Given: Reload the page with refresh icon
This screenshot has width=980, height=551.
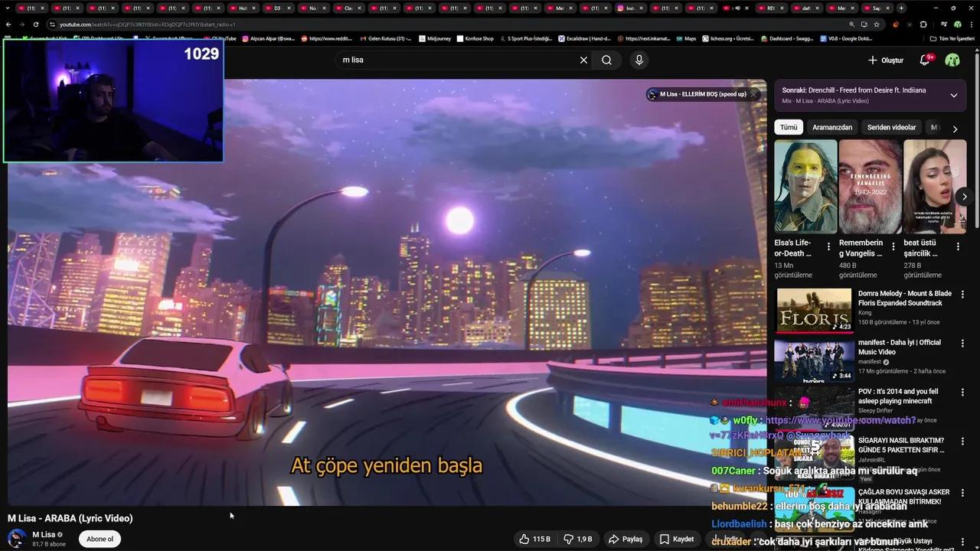Looking at the screenshot, I should pyautogui.click(x=35, y=24).
